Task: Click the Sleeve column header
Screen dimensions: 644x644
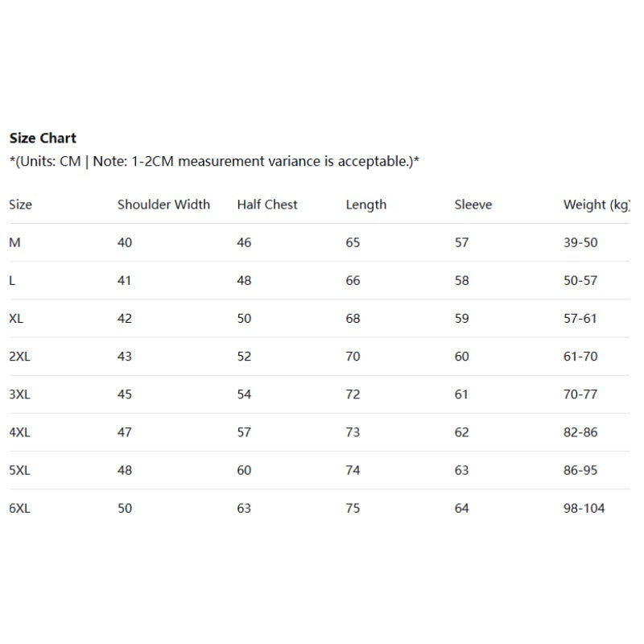Action: 473,204
